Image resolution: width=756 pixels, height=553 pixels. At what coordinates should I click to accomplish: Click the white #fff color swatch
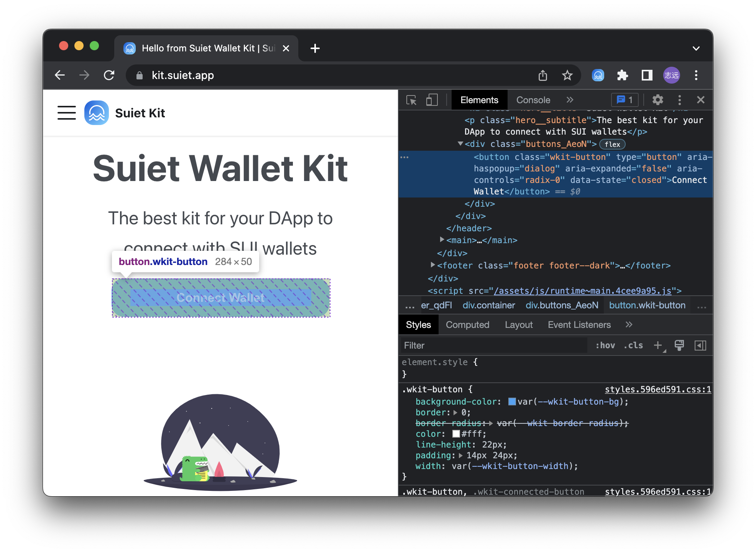[456, 434]
